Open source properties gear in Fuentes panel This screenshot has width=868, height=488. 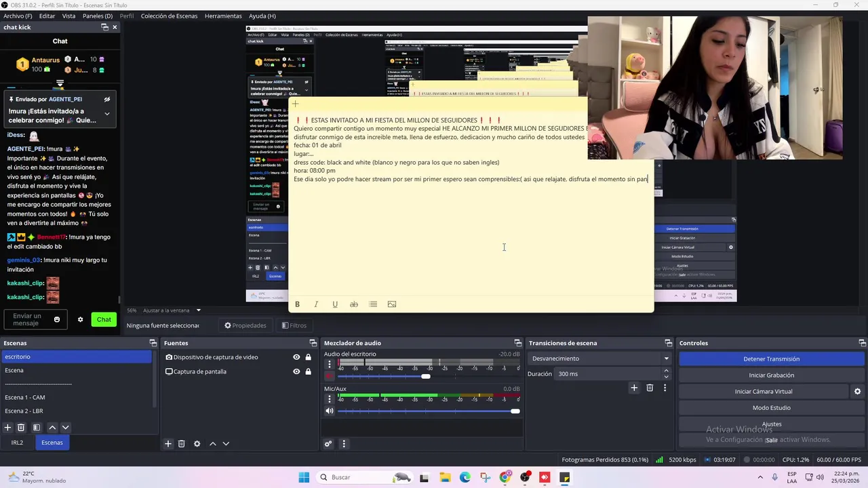pyautogui.click(x=197, y=444)
